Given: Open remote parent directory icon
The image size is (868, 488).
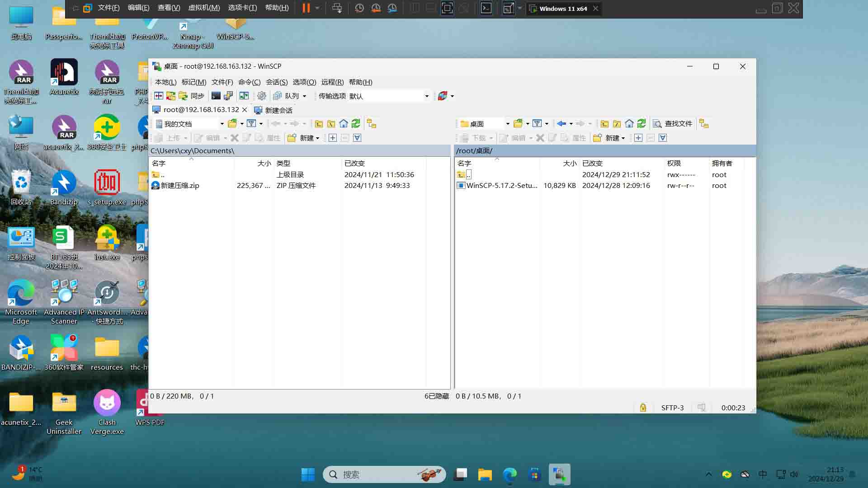Looking at the screenshot, I should click(x=604, y=123).
